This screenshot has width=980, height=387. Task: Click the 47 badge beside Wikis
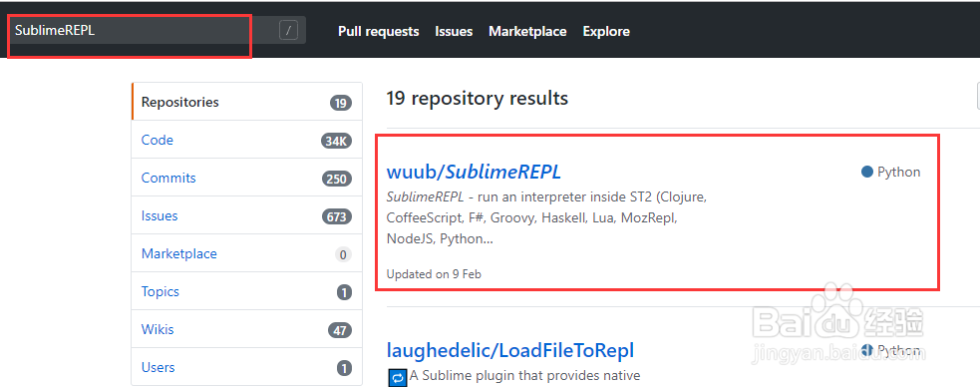pos(340,331)
